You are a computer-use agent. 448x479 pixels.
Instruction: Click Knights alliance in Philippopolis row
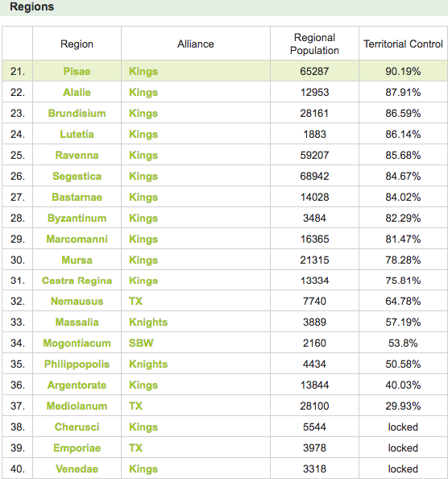(x=148, y=364)
